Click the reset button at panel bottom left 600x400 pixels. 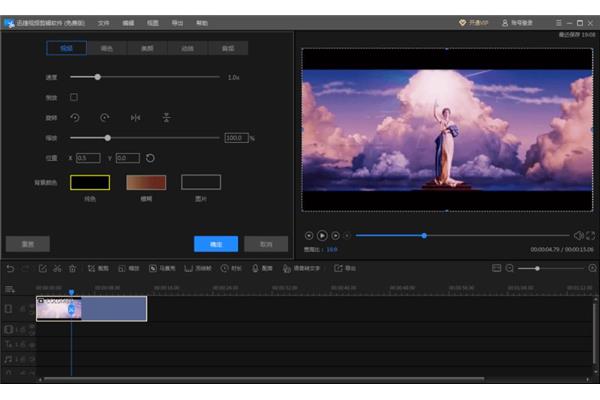point(28,244)
